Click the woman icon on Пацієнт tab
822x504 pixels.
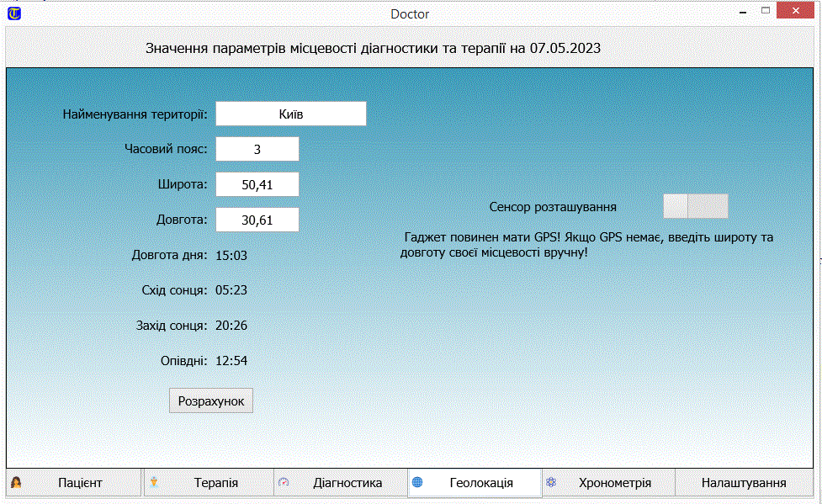pos(16,483)
